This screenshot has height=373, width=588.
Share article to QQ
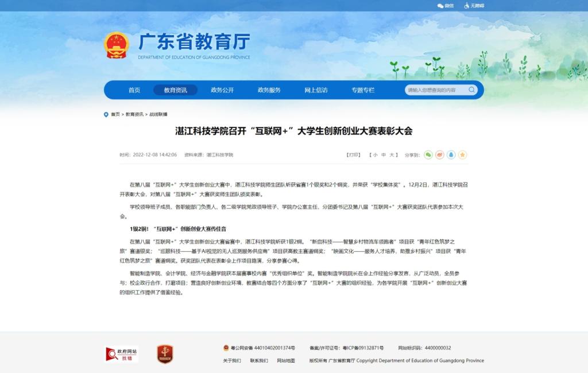pyautogui.click(x=451, y=155)
